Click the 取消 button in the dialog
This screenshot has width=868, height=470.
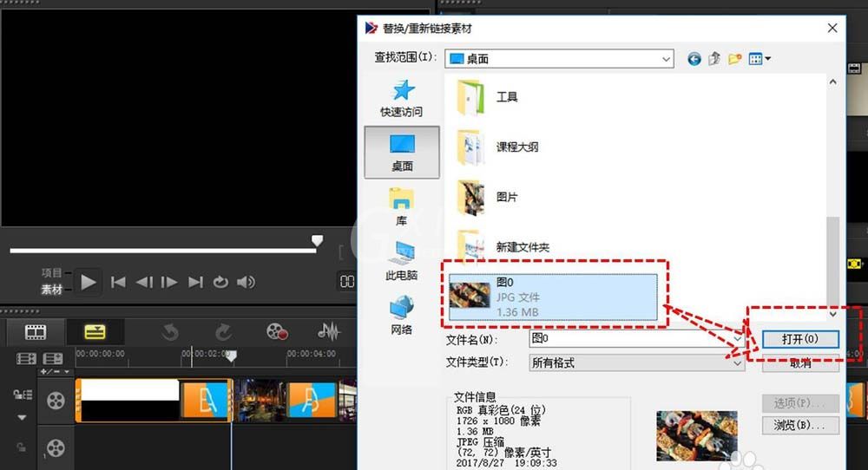(800, 363)
